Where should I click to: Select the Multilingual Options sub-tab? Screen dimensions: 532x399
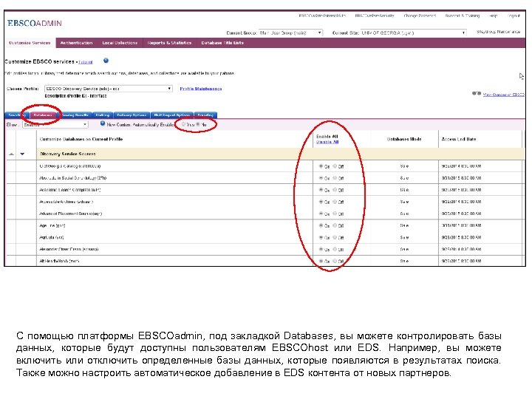[x=171, y=115]
